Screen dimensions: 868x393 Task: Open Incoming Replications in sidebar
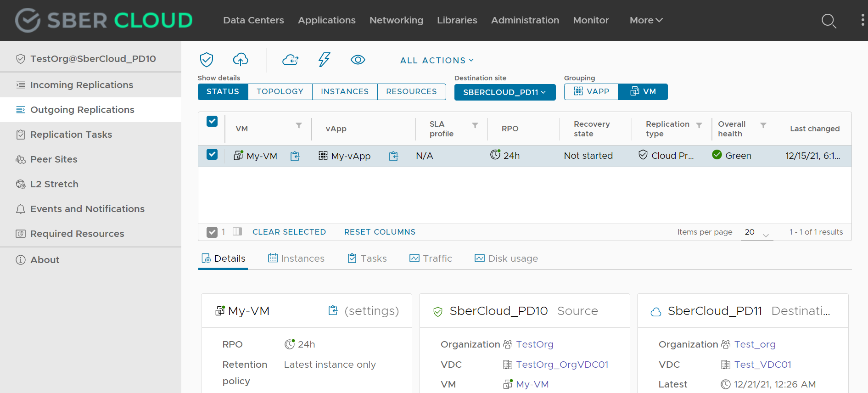click(x=90, y=85)
